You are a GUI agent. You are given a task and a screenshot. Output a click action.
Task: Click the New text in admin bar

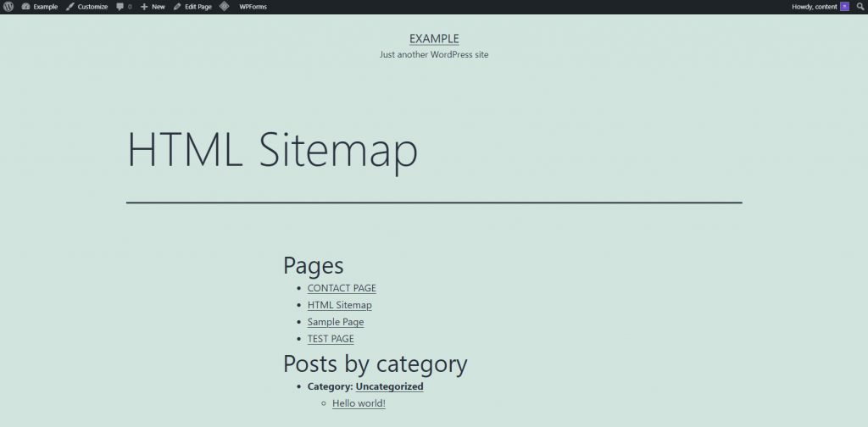[x=159, y=7]
